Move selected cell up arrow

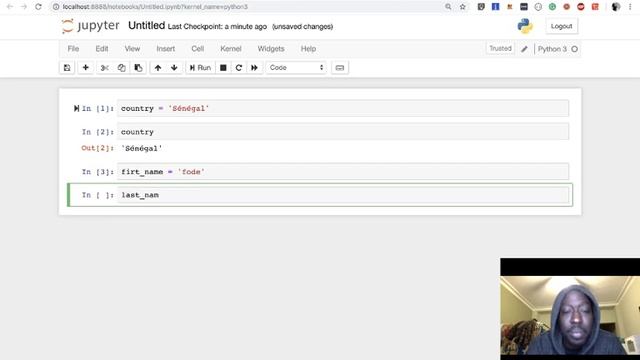click(158, 68)
